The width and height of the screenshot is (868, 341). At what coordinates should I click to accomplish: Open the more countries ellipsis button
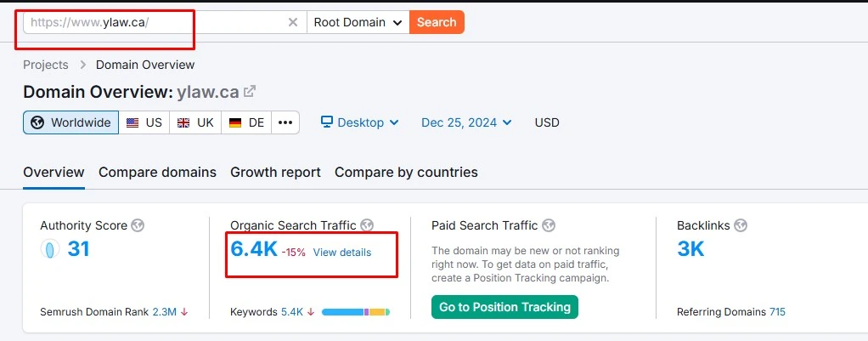click(285, 122)
